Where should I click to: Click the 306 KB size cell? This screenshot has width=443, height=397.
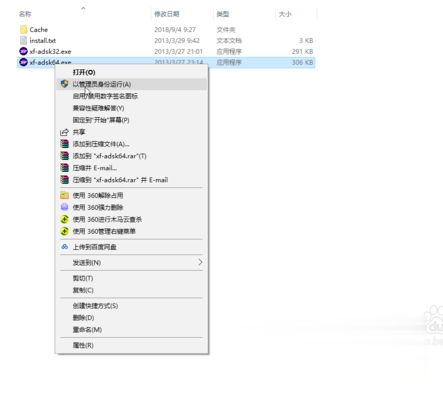tap(302, 62)
